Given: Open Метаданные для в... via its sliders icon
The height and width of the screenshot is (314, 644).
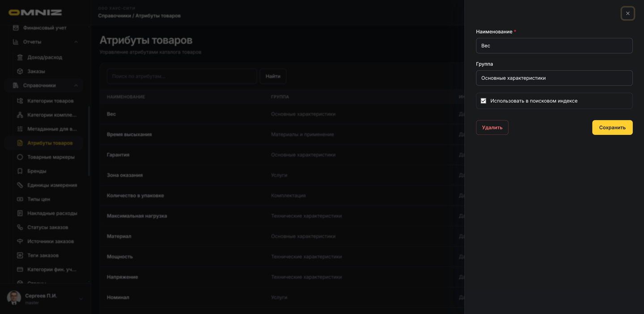Looking at the screenshot, I should [x=20, y=129].
